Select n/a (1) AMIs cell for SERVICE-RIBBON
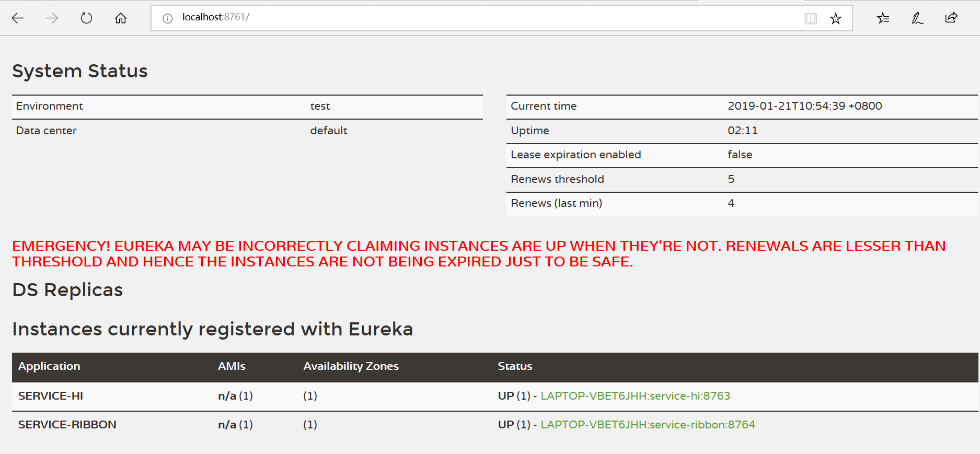The height and width of the screenshot is (454, 980). pos(235,425)
